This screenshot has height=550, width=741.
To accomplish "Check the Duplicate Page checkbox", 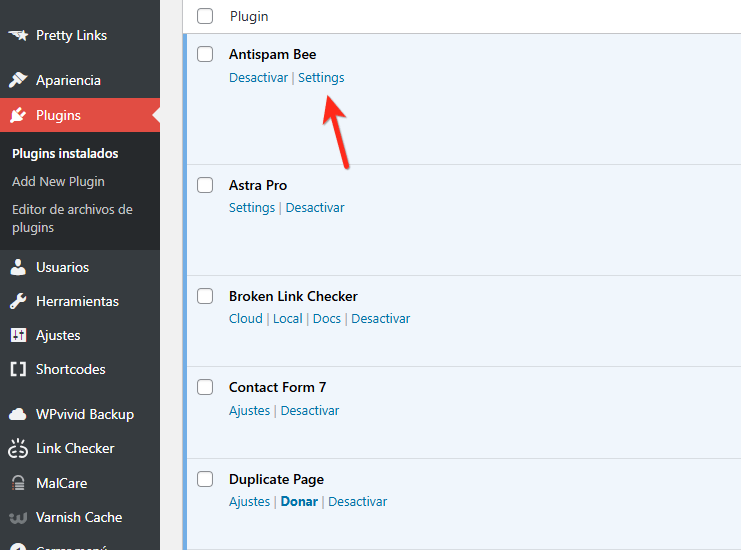I will coord(205,479).
